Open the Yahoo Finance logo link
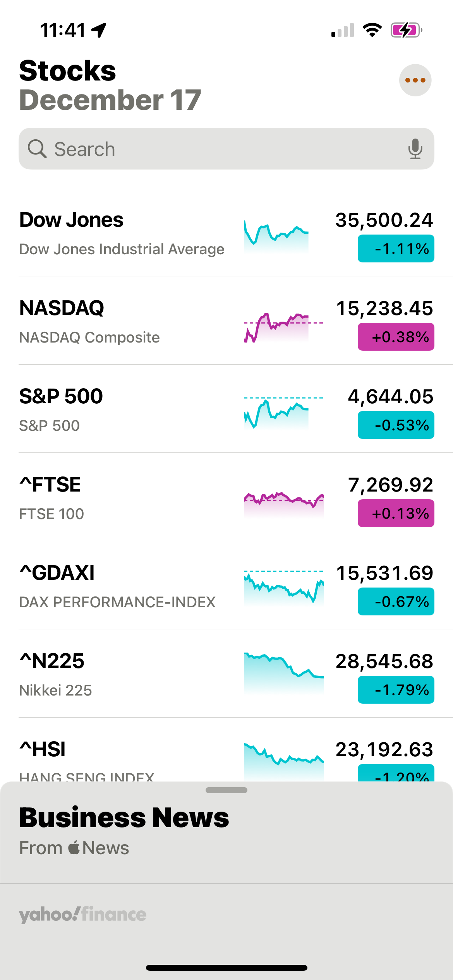Viewport: 453px width, 980px height. tap(82, 914)
